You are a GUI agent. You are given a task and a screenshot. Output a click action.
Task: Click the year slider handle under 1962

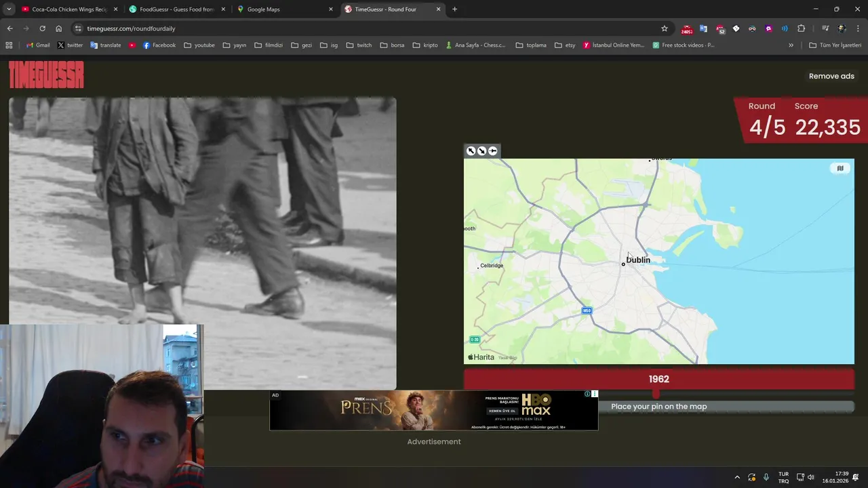[x=656, y=394]
